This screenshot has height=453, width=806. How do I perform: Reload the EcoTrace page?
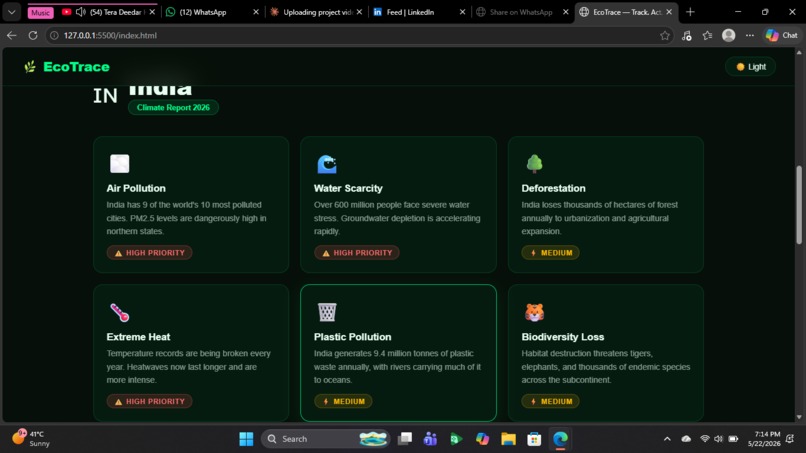pos(33,35)
